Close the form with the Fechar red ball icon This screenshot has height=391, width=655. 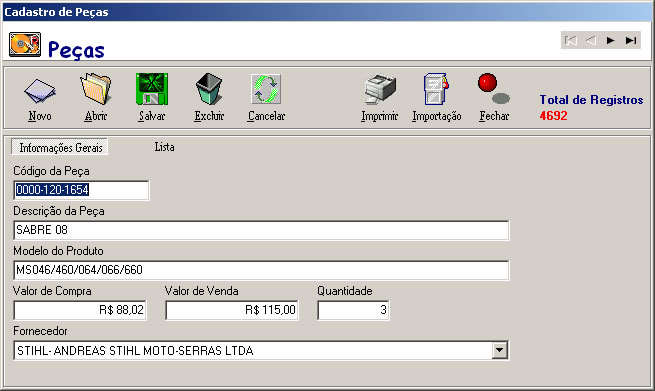coord(493,89)
